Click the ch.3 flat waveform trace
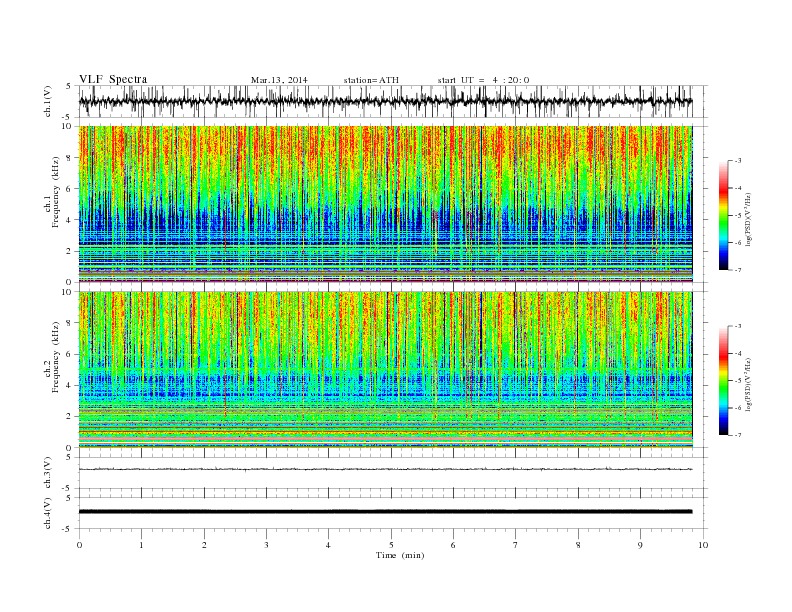The height and width of the screenshot is (612, 792). (385, 469)
